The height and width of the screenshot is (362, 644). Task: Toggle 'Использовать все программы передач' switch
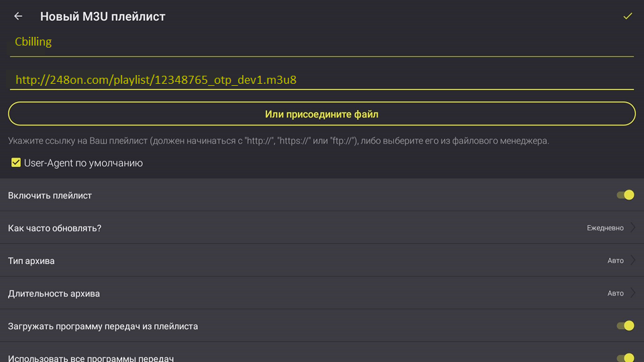[x=625, y=358]
